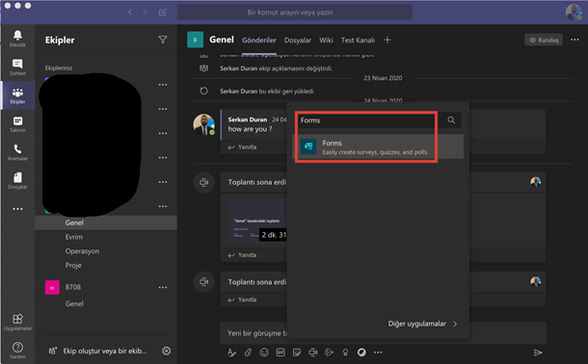Open messaging extensions ellipsis in compose bar
Image resolution: width=588 pixels, height=364 pixels.
pyautogui.click(x=378, y=352)
